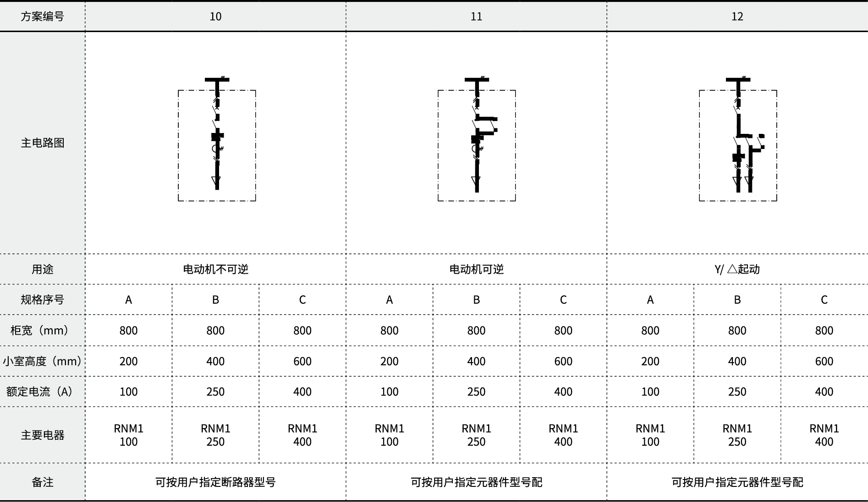Click the Y/△起动 usage cell
This screenshot has height=502, width=868.
pyautogui.click(x=737, y=269)
